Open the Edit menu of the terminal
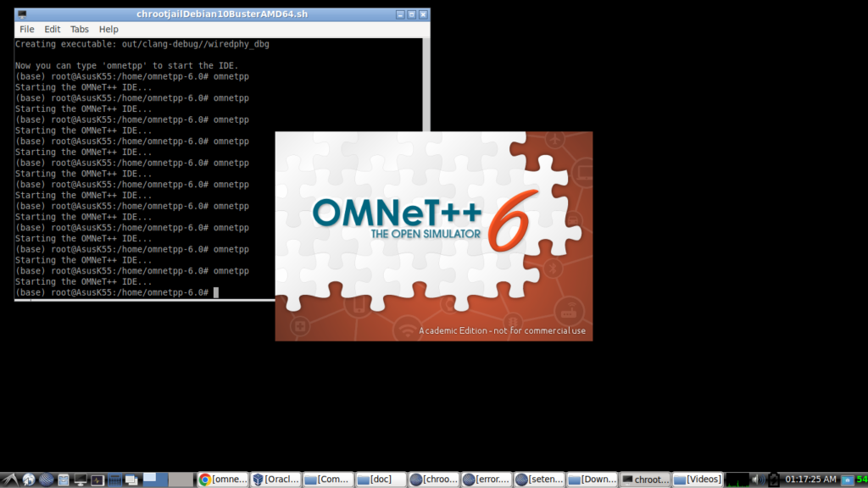 [x=52, y=28]
